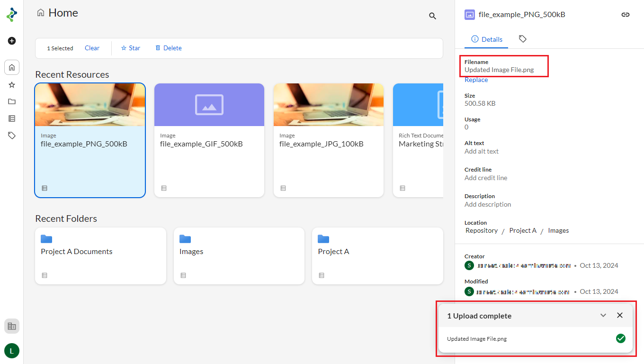Click the building icon near sidebar bottom
Image resolution: width=644 pixels, height=364 pixels.
point(12,326)
